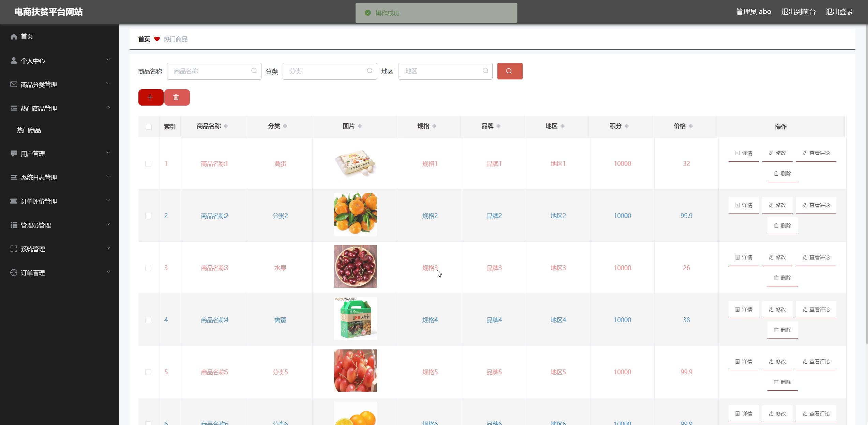This screenshot has height=425, width=868.
Task: Check the checkbox for row 商品名称2
Action: 148,216
